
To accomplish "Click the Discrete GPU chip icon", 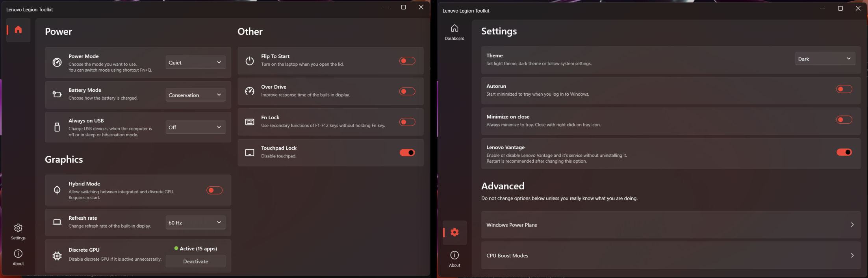I will coord(57,256).
